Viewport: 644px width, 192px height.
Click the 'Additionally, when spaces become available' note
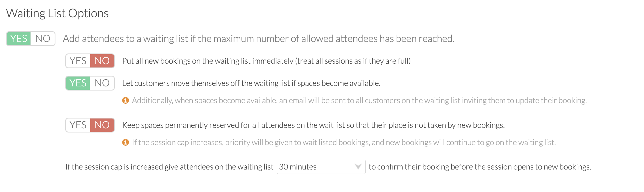[x=359, y=100]
